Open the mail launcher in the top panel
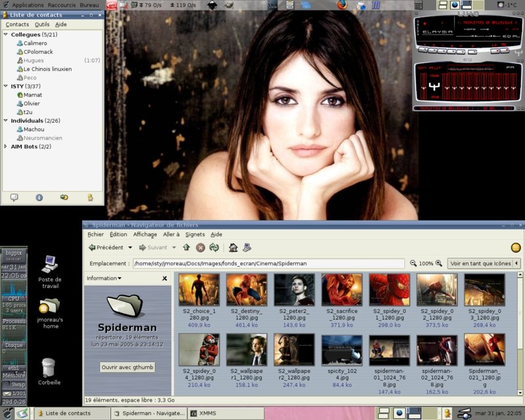 point(361,5)
